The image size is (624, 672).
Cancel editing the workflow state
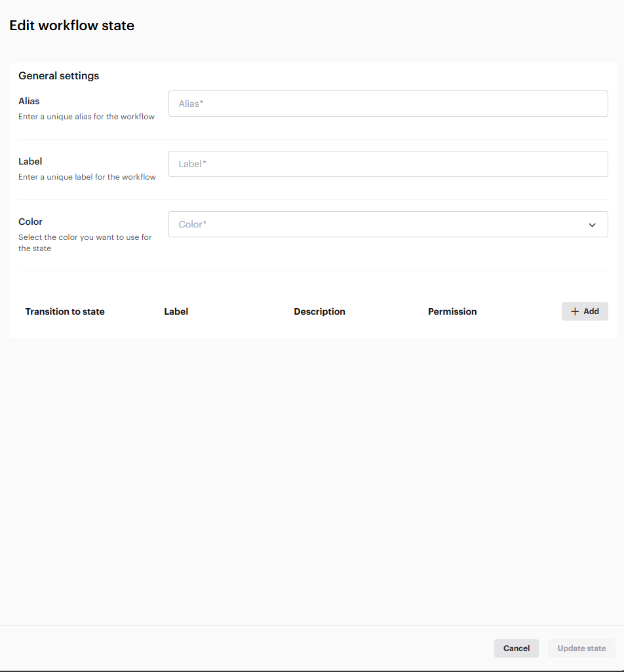(516, 648)
